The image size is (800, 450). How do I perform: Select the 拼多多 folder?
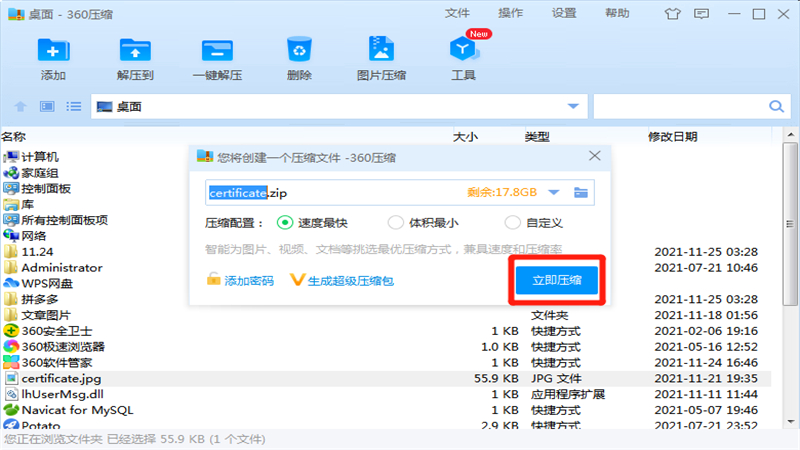(40, 299)
